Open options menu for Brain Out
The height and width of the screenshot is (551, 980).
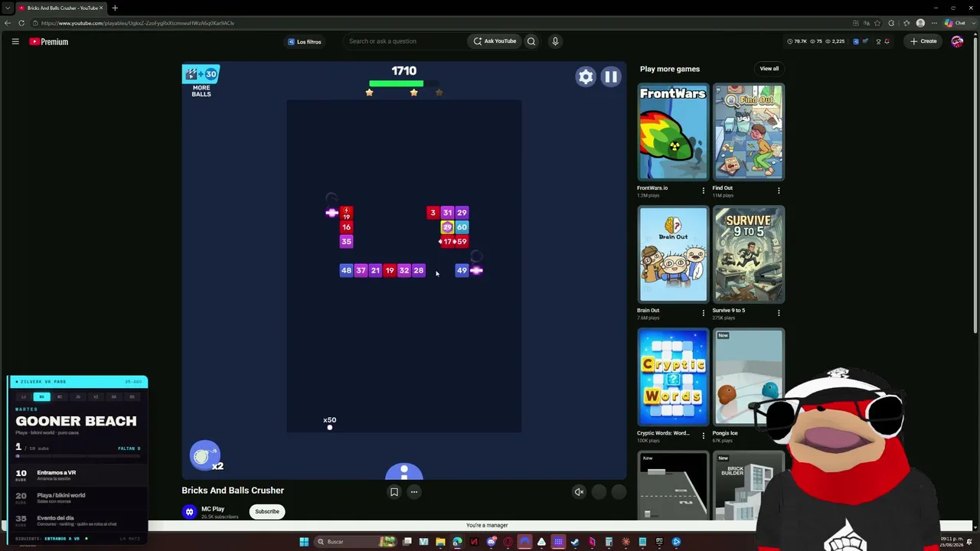[704, 313]
